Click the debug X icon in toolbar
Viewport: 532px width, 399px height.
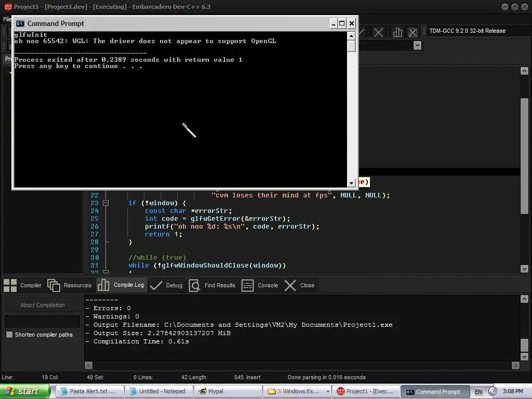378,33
